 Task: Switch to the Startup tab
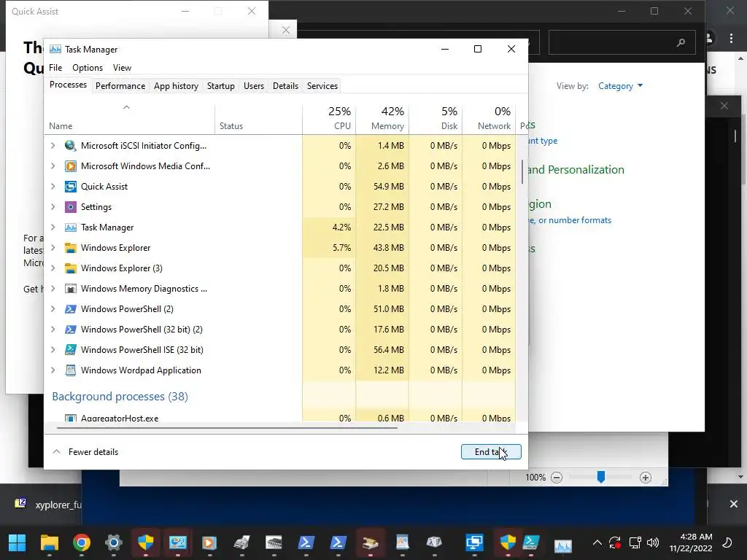(x=220, y=86)
